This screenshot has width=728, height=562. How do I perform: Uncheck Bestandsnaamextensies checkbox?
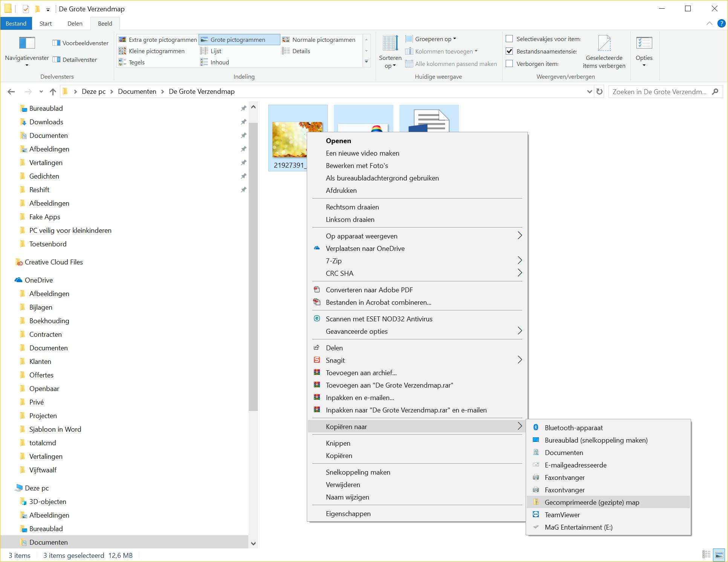pos(509,51)
